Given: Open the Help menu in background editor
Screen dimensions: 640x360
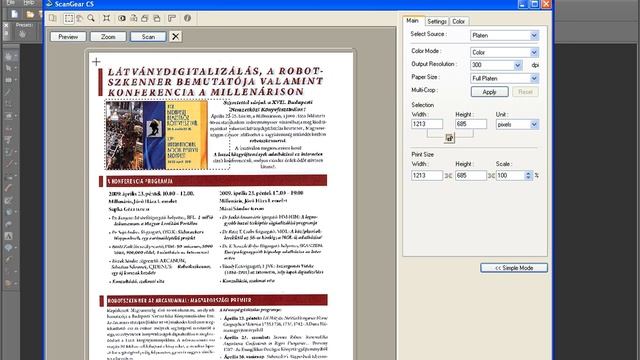Looking at the screenshot, I should pyautogui.click(x=29, y=2).
